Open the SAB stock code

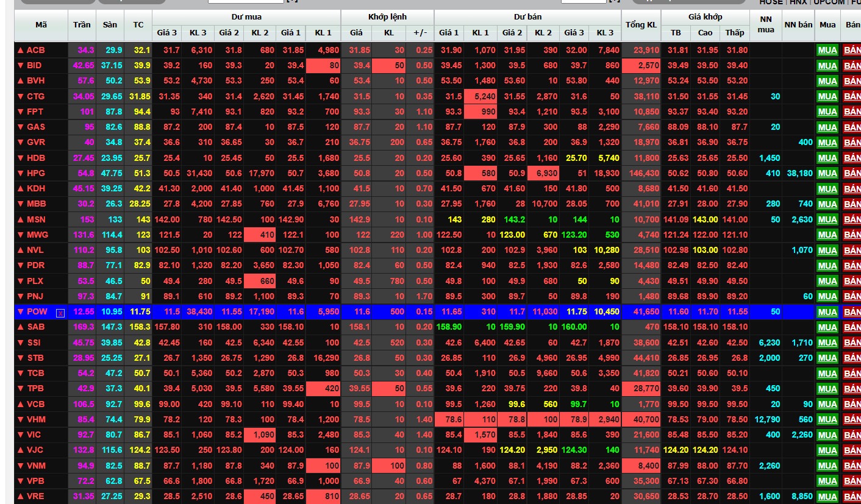[x=36, y=327]
